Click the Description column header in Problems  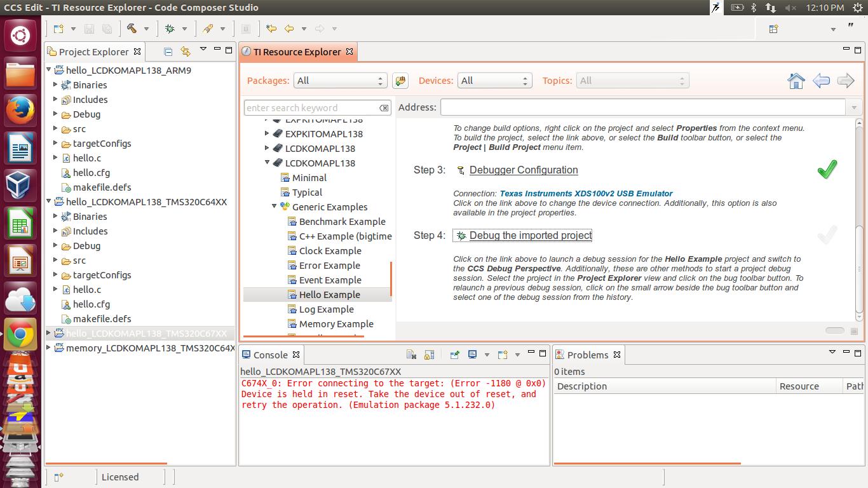[665, 386]
